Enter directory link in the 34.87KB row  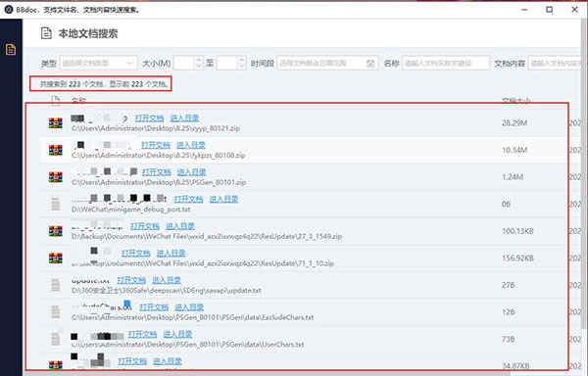tap(168, 361)
